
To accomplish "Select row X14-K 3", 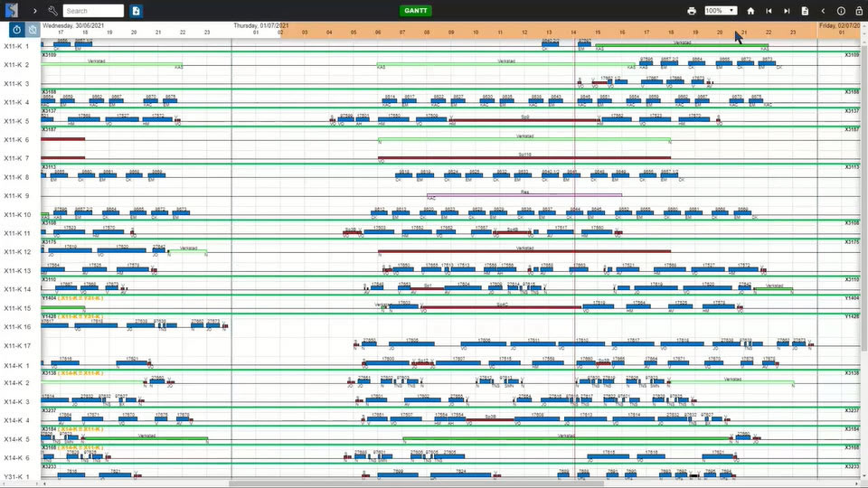I will (x=16, y=401).
